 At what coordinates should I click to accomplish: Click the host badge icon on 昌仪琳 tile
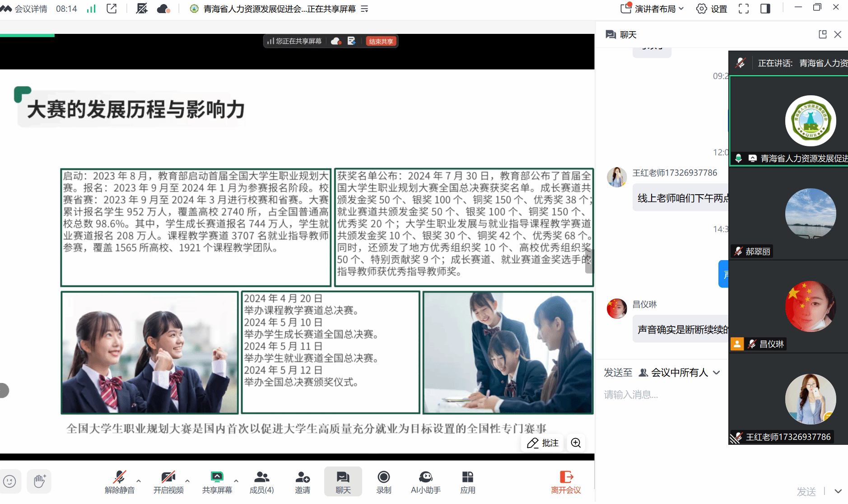[x=737, y=344]
